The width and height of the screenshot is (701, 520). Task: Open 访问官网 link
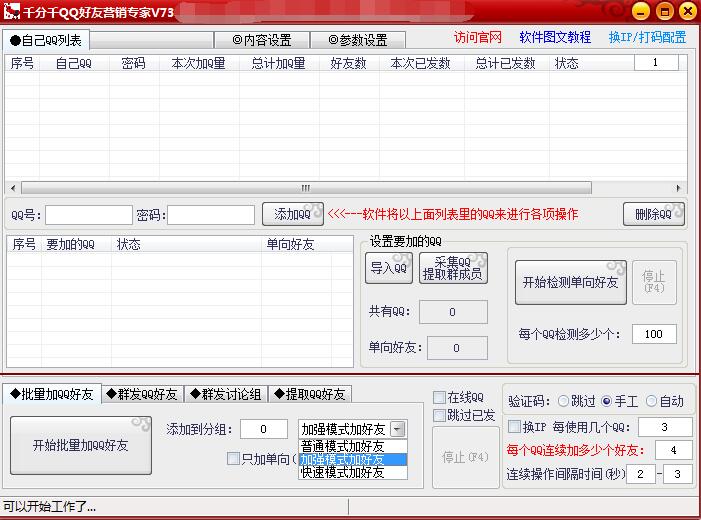tap(477, 37)
